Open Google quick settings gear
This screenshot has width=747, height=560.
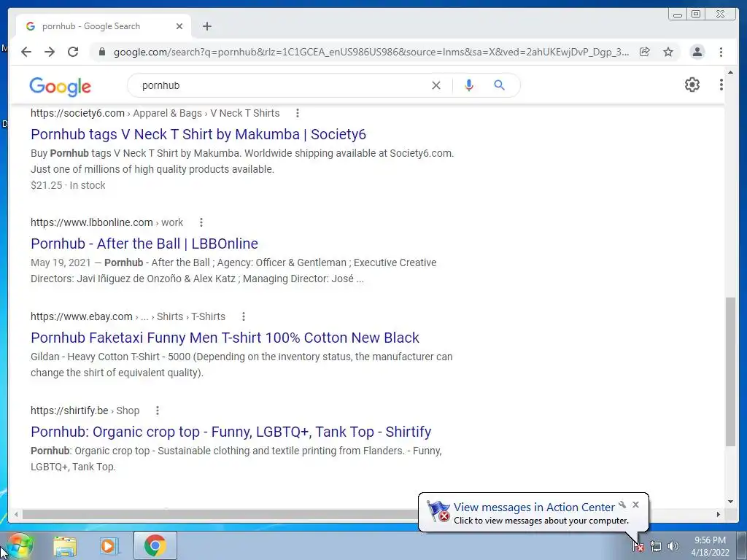pyautogui.click(x=692, y=85)
